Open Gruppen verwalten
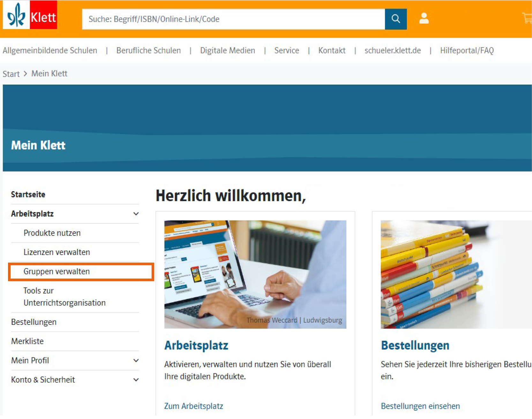This screenshot has width=532, height=419. click(57, 272)
